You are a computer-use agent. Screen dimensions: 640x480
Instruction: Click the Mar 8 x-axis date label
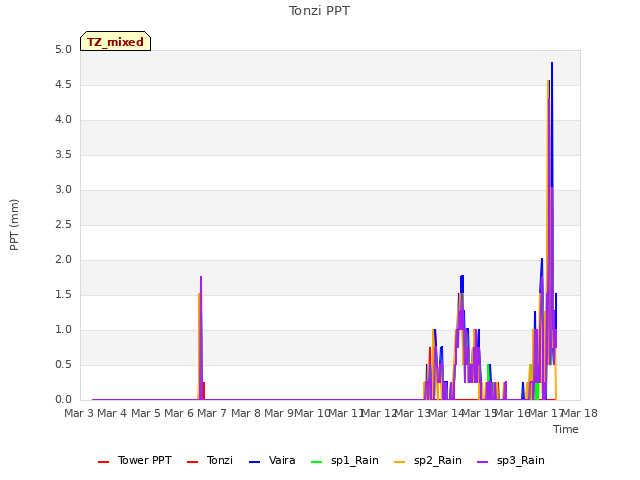point(246,413)
